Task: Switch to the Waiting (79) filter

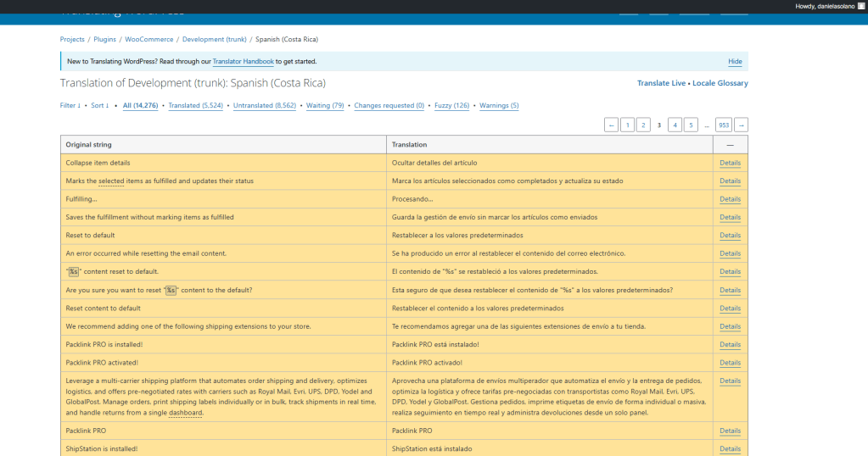Action: coord(325,106)
